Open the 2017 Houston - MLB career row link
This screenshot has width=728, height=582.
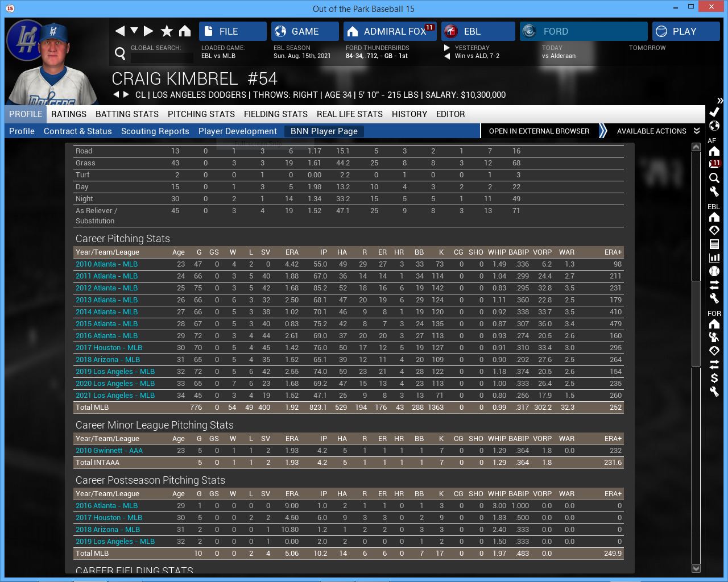[109, 348]
